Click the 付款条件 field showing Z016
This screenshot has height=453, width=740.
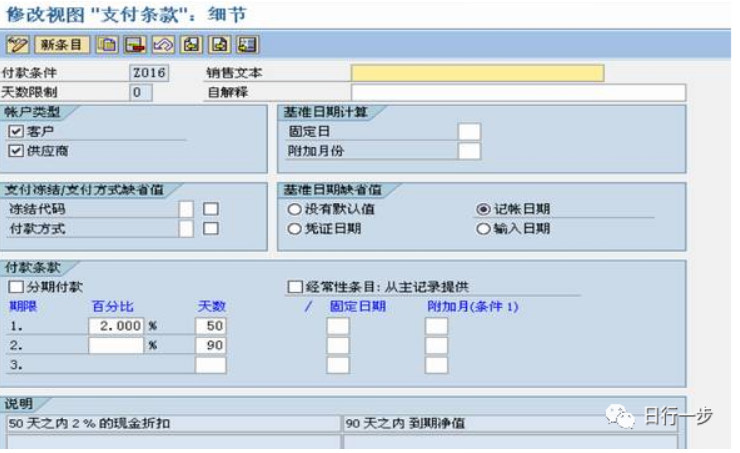point(149,73)
